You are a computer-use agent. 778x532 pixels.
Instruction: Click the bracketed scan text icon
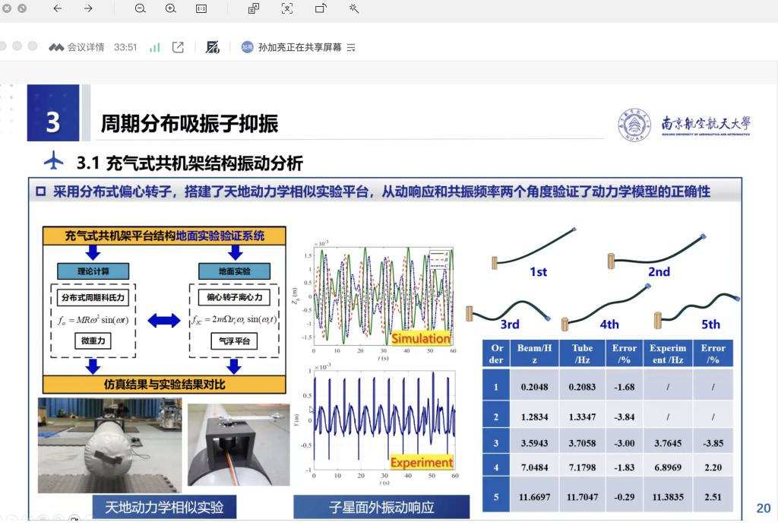(286, 8)
